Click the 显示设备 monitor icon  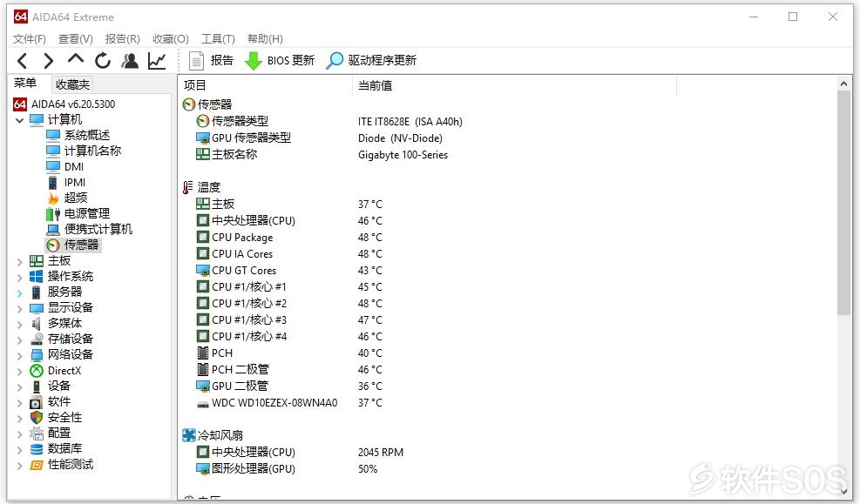(x=37, y=308)
